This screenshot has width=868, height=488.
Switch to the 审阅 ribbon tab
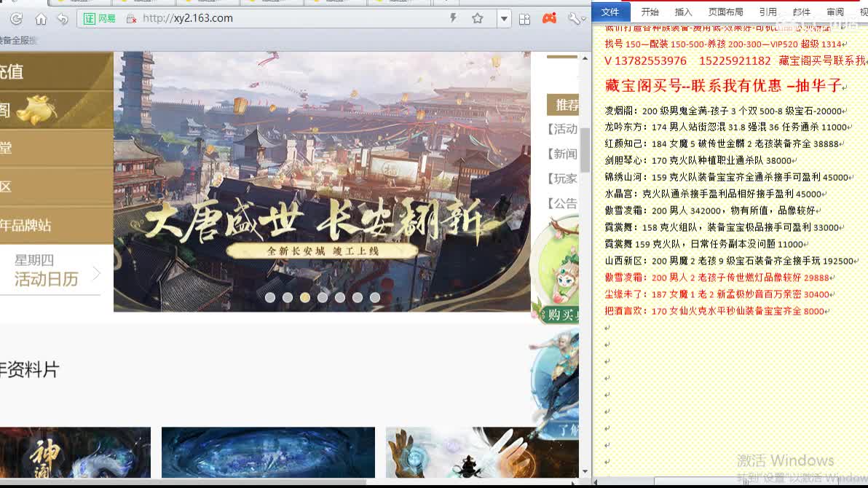[x=835, y=12]
